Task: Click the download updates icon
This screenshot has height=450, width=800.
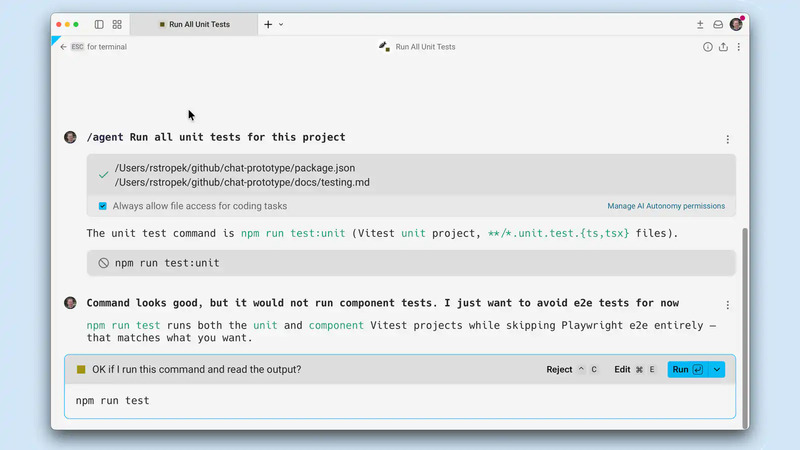Action: [x=700, y=24]
